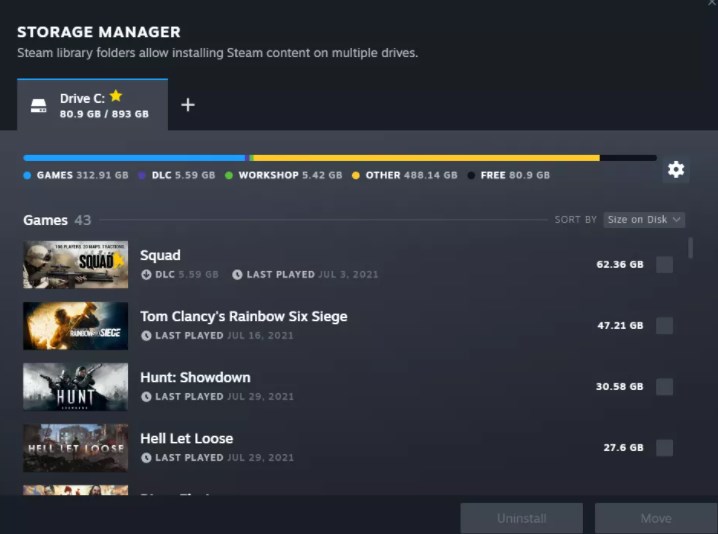Click the yellow Other legend dot
Viewport: 718px width, 534px height.
click(x=356, y=175)
